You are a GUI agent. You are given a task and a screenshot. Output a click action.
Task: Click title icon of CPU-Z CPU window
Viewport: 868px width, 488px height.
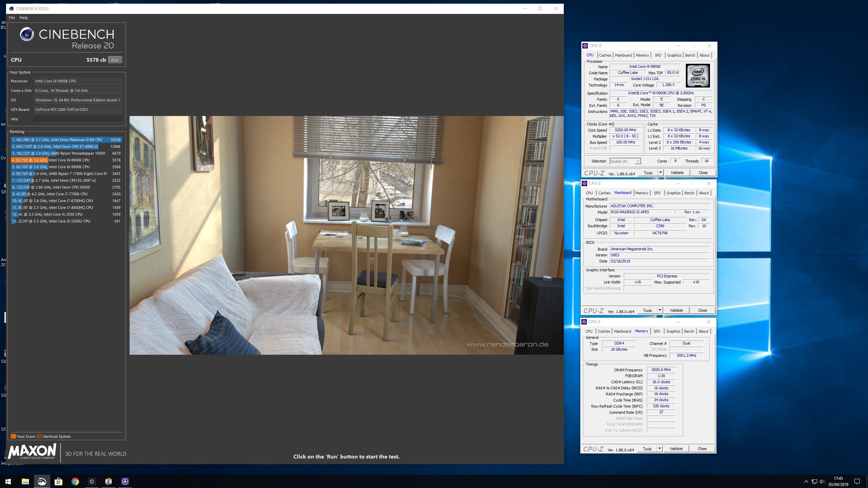click(x=585, y=46)
